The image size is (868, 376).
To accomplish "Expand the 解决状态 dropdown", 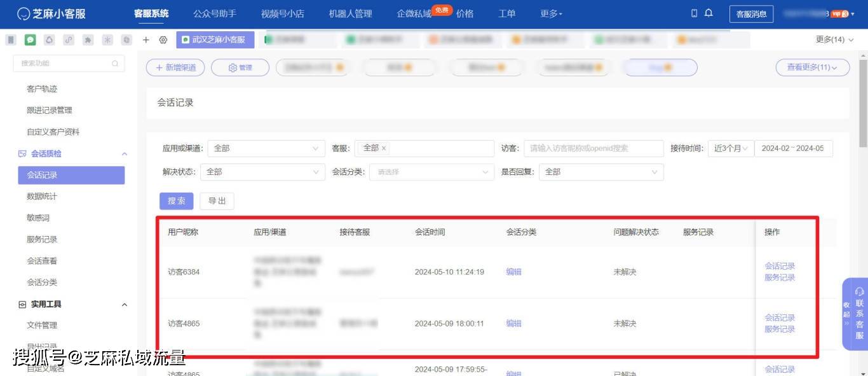I will [262, 172].
